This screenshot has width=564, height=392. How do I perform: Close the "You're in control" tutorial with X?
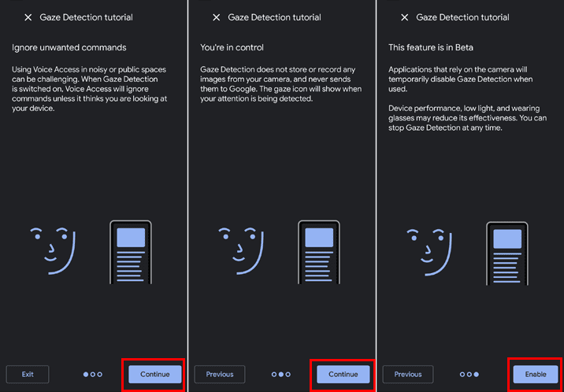pyautogui.click(x=216, y=17)
